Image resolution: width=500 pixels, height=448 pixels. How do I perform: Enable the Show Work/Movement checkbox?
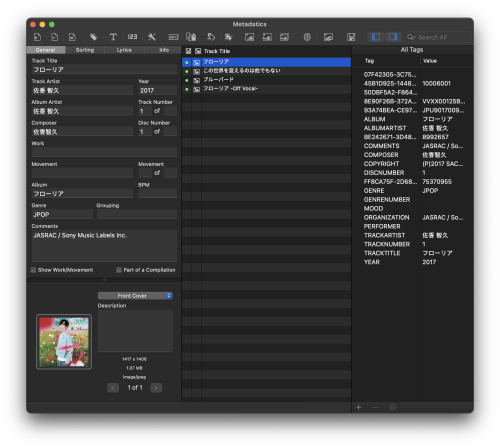(34, 270)
